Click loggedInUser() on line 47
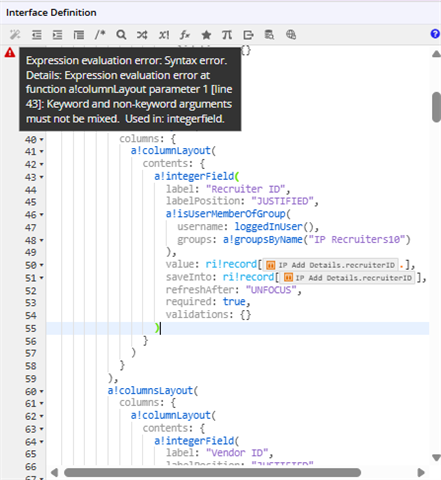 tap(274, 227)
